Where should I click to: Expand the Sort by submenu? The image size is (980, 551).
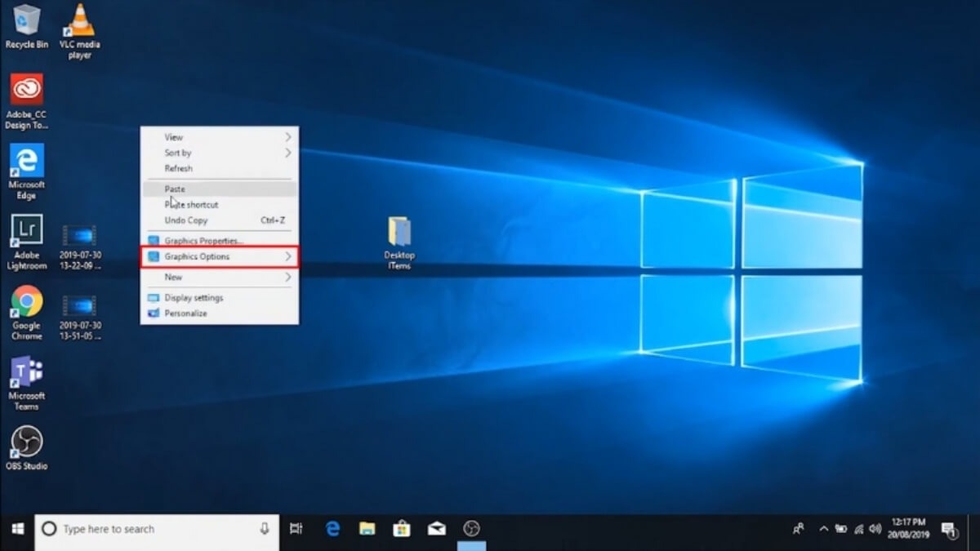(x=220, y=153)
